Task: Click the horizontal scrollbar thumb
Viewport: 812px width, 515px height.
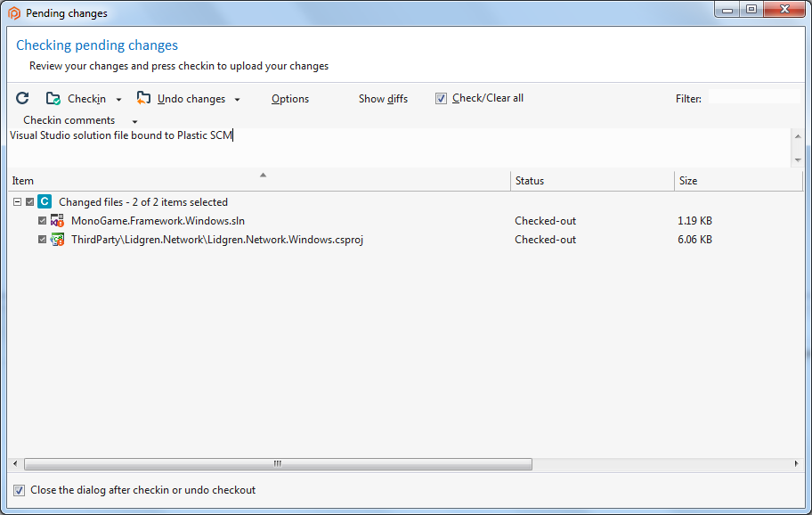Action: 278,463
